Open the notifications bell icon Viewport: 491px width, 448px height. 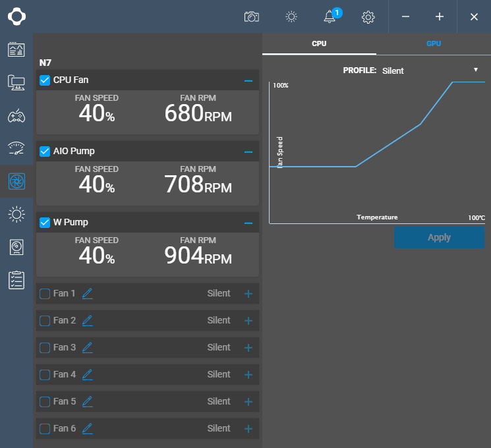pos(330,16)
